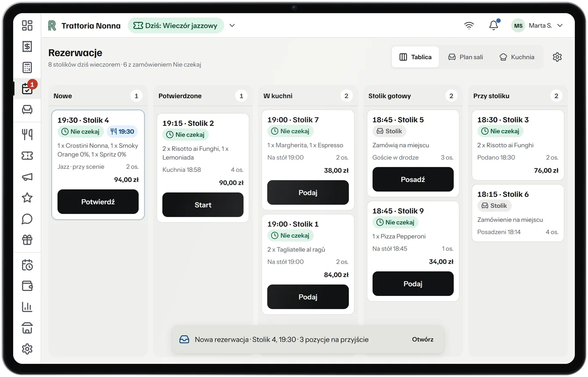Click the 76,00 zł total on Stolik 3

[546, 171]
